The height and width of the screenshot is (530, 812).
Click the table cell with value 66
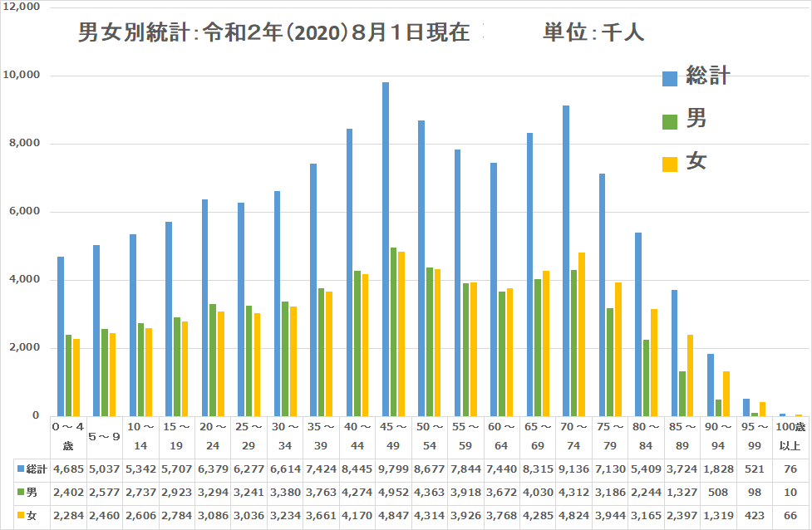[790, 516]
